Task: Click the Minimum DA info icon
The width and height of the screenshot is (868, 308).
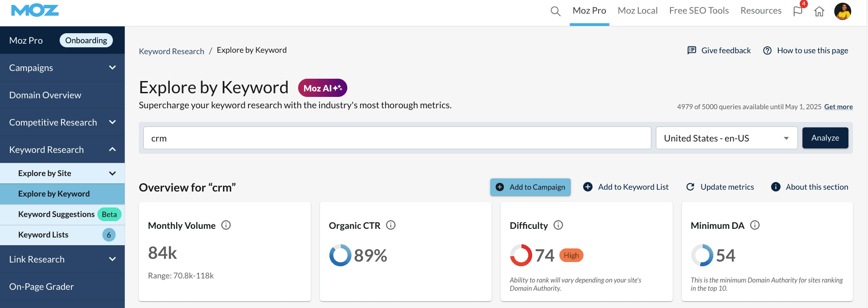Action: [755, 225]
